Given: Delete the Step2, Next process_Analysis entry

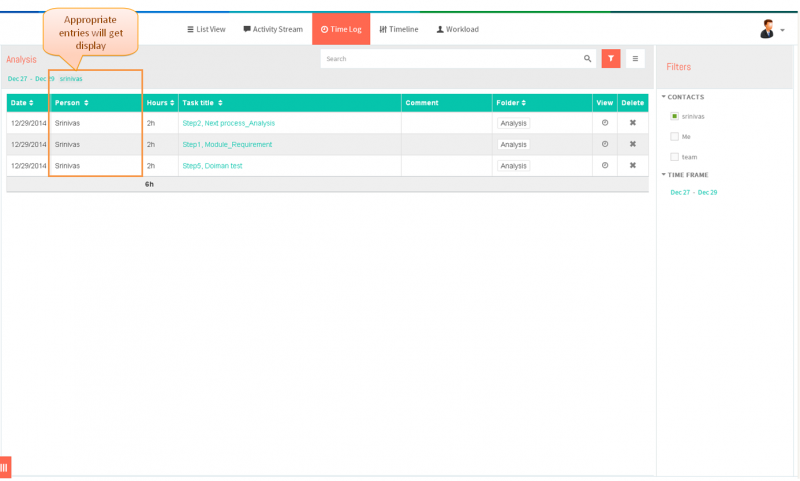Looking at the screenshot, I should 633,123.
